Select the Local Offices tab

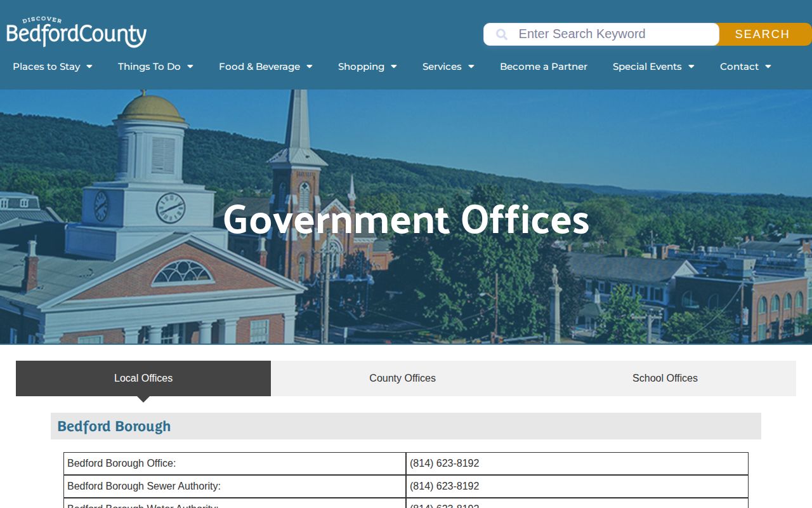[143, 378]
